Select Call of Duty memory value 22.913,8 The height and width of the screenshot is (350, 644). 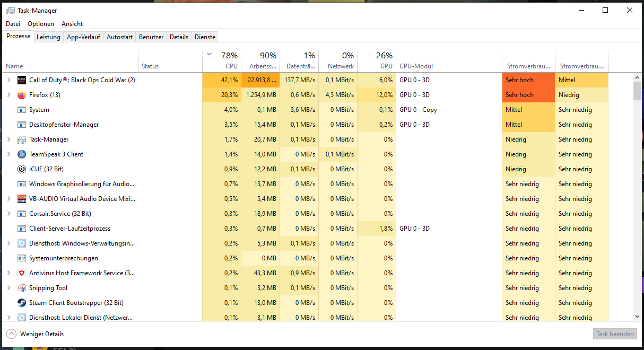click(x=260, y=80)
